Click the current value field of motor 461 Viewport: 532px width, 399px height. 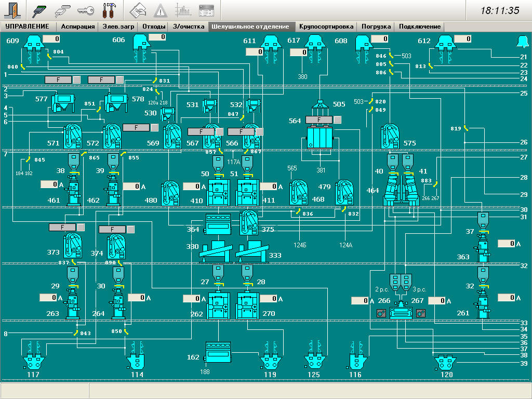pyautogui.click(x=49, y=184)
